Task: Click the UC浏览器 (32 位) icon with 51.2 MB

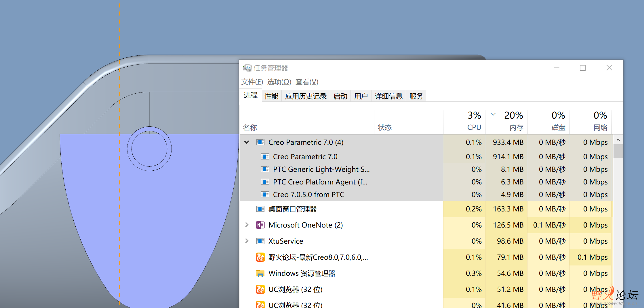Action: (x=260, y=289)
